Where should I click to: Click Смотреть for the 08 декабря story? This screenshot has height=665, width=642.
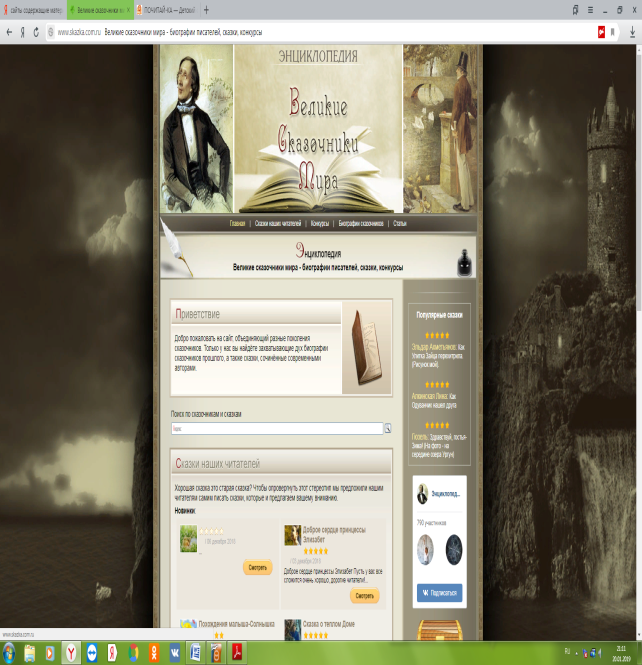[x=257, y=567]
